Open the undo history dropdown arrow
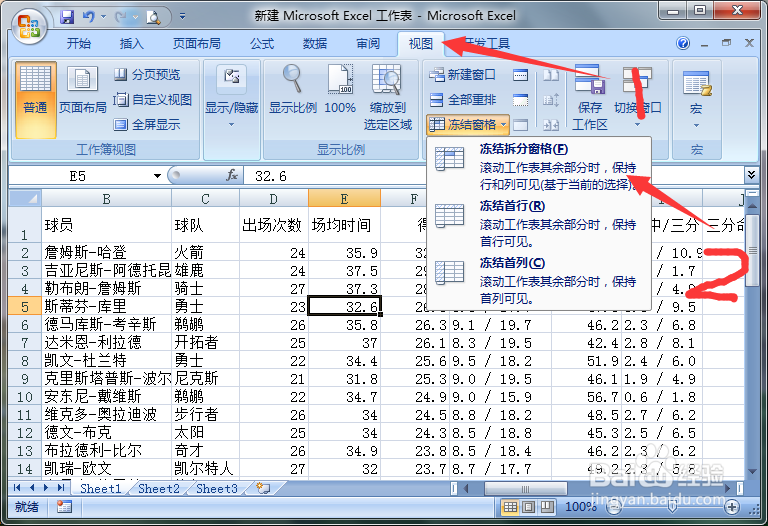The height and width of the screenshot is (526, 768). [x=103, y=17]
